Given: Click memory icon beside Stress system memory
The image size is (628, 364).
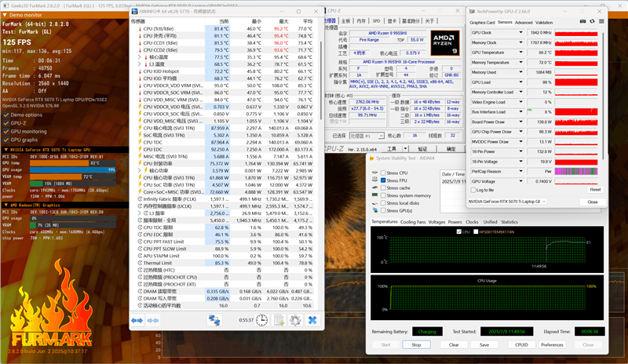Looking at the screenshot, I should (375, 195).
